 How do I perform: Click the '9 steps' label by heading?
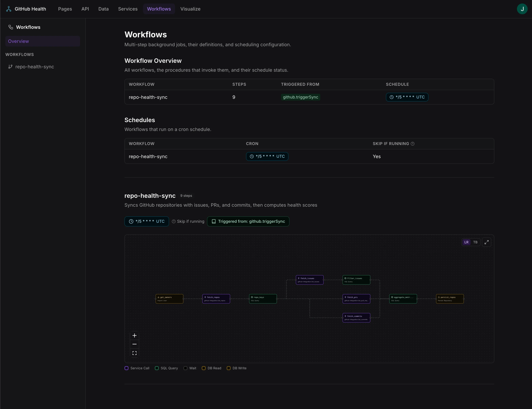[x=186, y=196]
